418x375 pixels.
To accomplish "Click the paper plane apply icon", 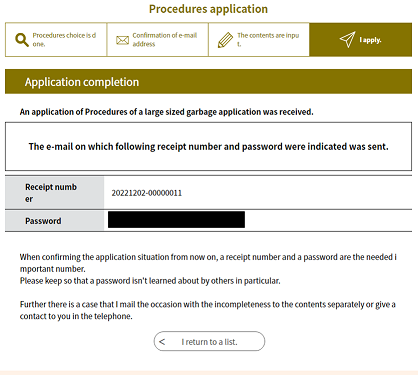I will tap(347, 39).
